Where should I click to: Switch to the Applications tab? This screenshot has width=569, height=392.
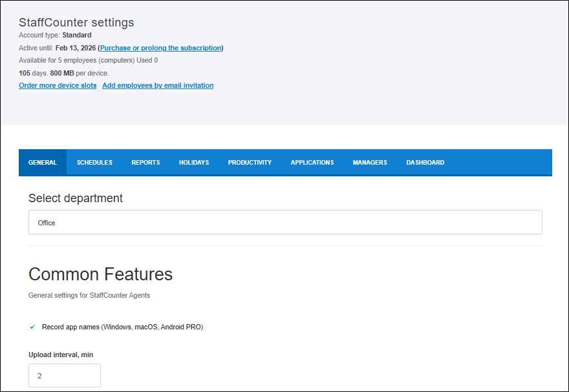[312, 162]
